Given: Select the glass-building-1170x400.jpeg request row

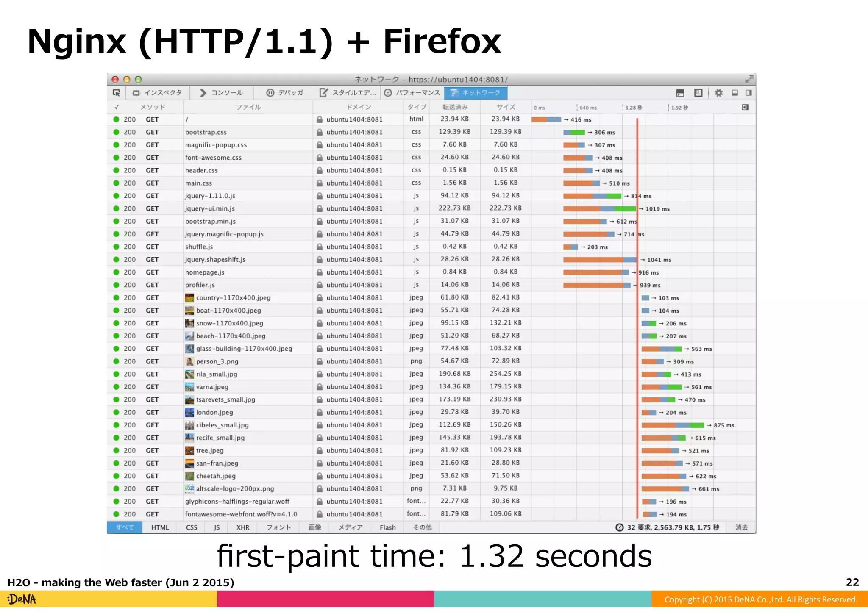Looking at the screenshot, I should pos(431,349).
